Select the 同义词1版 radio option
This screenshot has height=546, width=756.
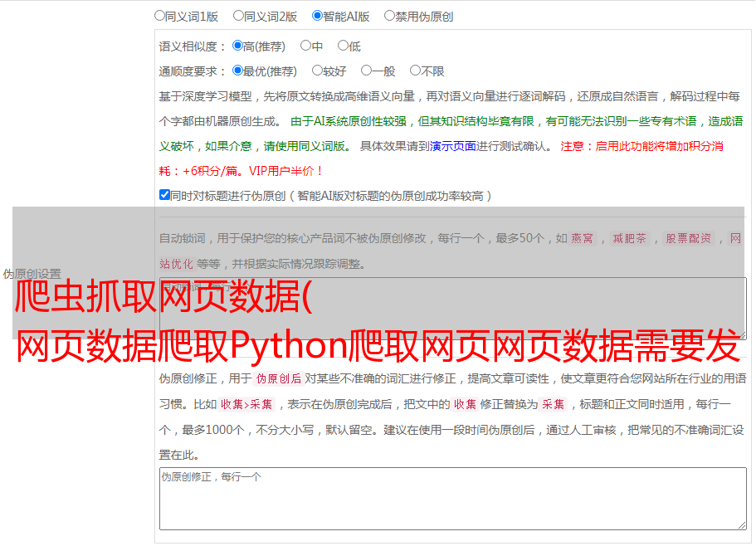(160, 16)
